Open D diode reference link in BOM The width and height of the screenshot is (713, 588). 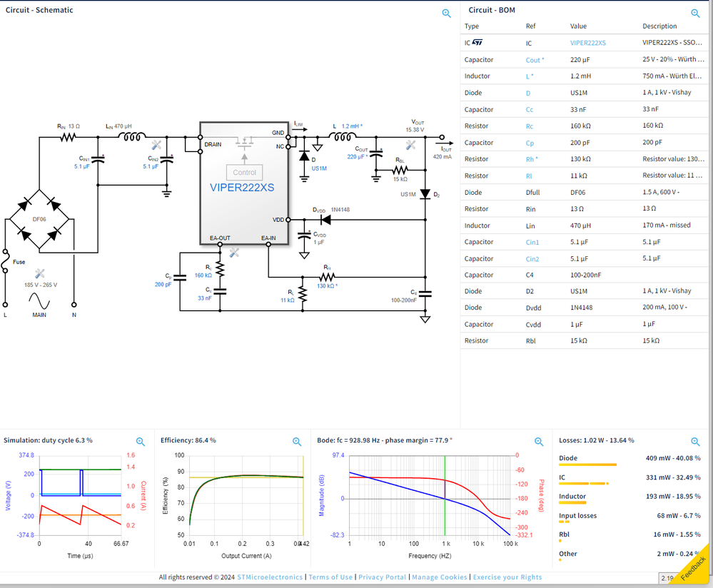(x=528, y=93)
